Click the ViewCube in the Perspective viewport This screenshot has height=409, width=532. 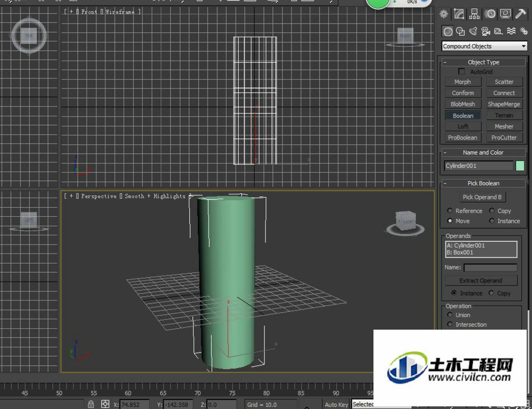(405, 222)
